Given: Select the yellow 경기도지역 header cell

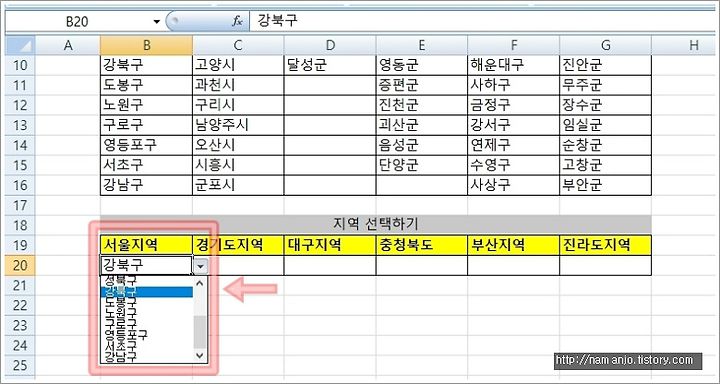Looking at the screenshot, I should point(238,245).
